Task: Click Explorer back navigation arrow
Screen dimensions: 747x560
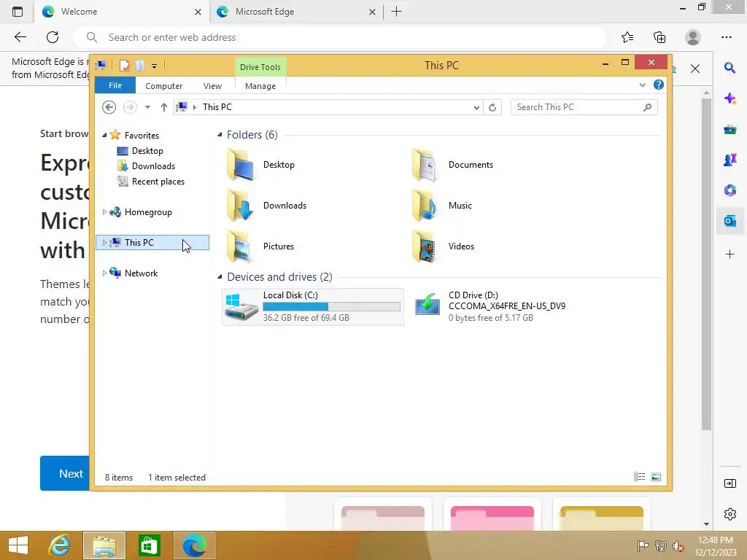Action: [x=109, y=107]
